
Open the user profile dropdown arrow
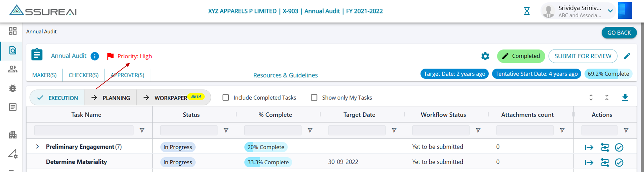(610, 11)
